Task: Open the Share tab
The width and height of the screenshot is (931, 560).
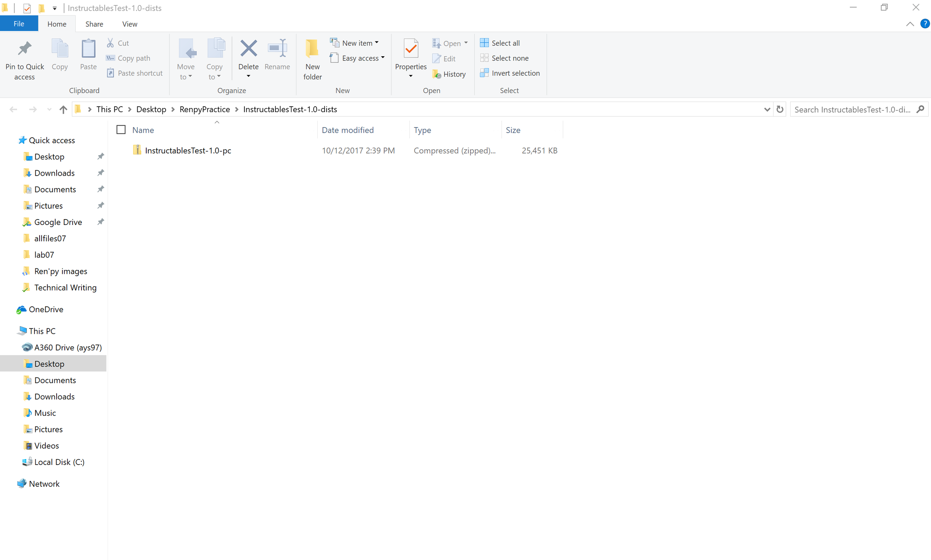Action: (94, 24)
